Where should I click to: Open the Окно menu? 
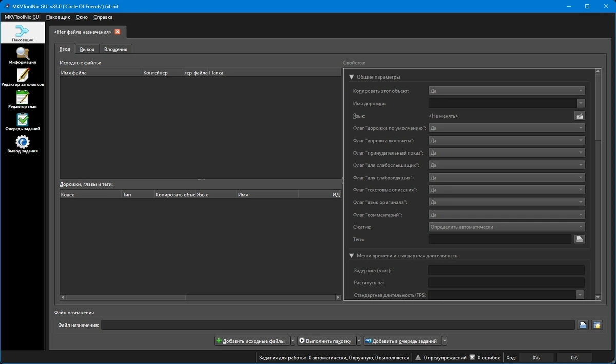82,17
